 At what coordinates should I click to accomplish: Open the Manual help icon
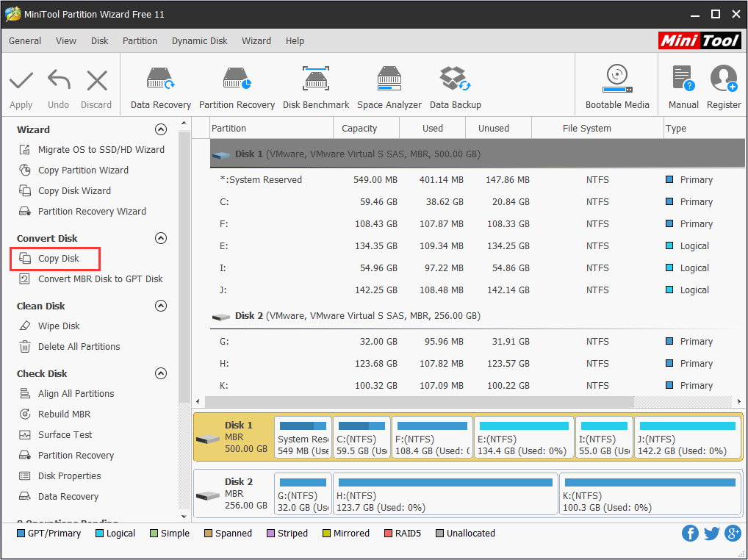[683, 79]
